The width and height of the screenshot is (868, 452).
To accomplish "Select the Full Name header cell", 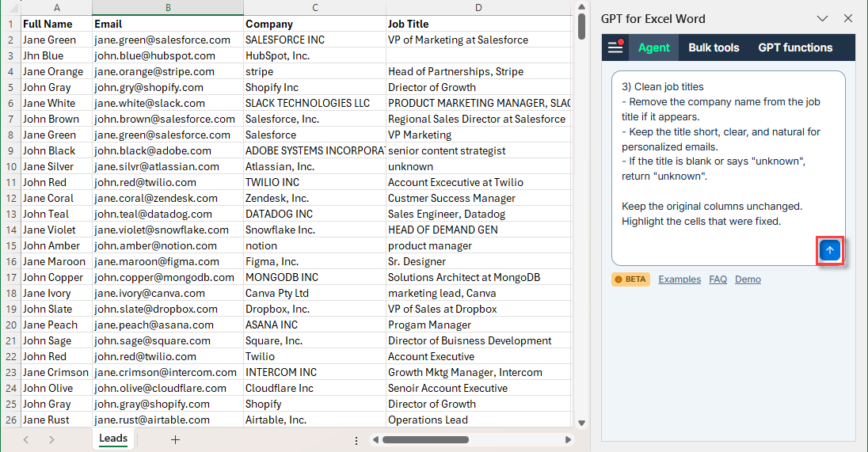I will (x=57, y=24).
